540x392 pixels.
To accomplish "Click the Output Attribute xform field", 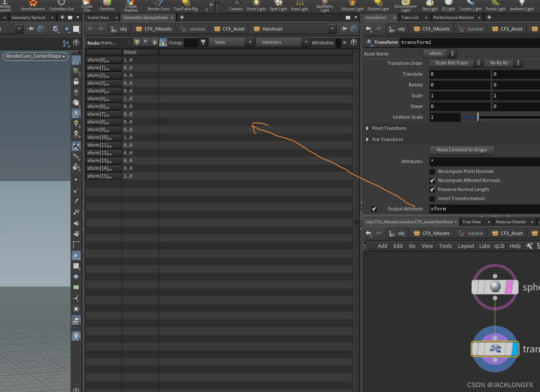I will 484,209.
